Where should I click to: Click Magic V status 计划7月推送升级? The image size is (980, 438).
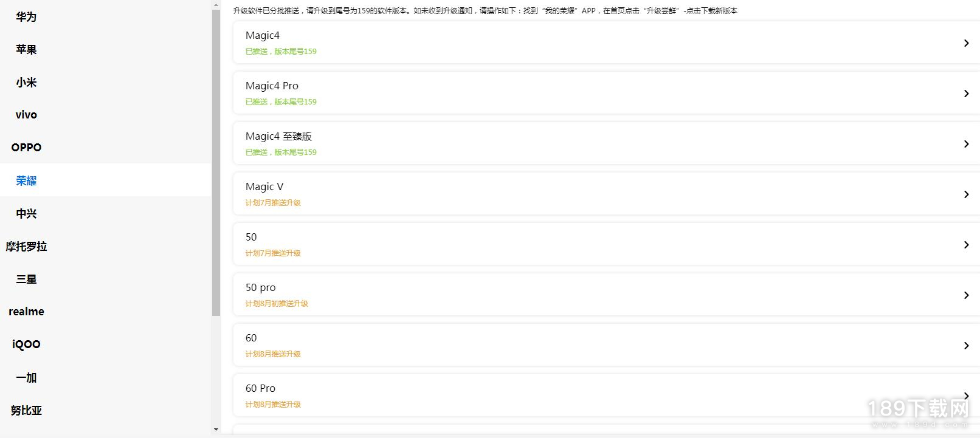click(x=273, y=203)
